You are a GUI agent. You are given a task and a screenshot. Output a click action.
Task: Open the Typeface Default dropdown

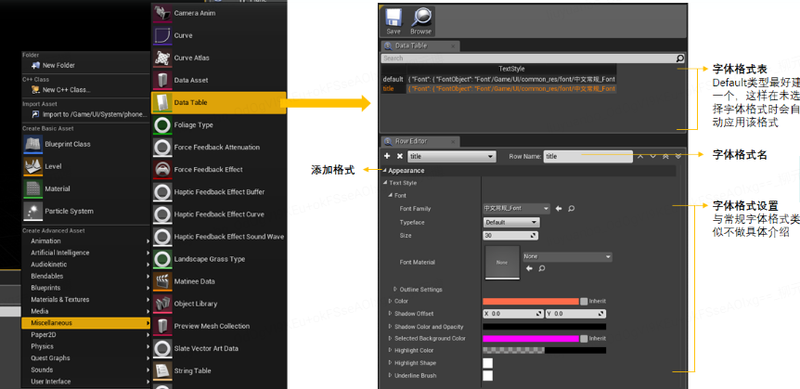click(x=511, y=223)
